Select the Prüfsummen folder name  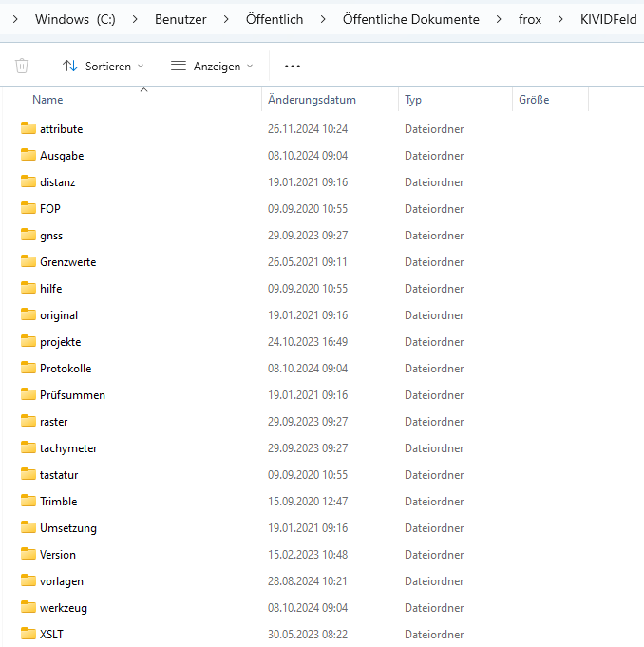[x=72, y=395]
